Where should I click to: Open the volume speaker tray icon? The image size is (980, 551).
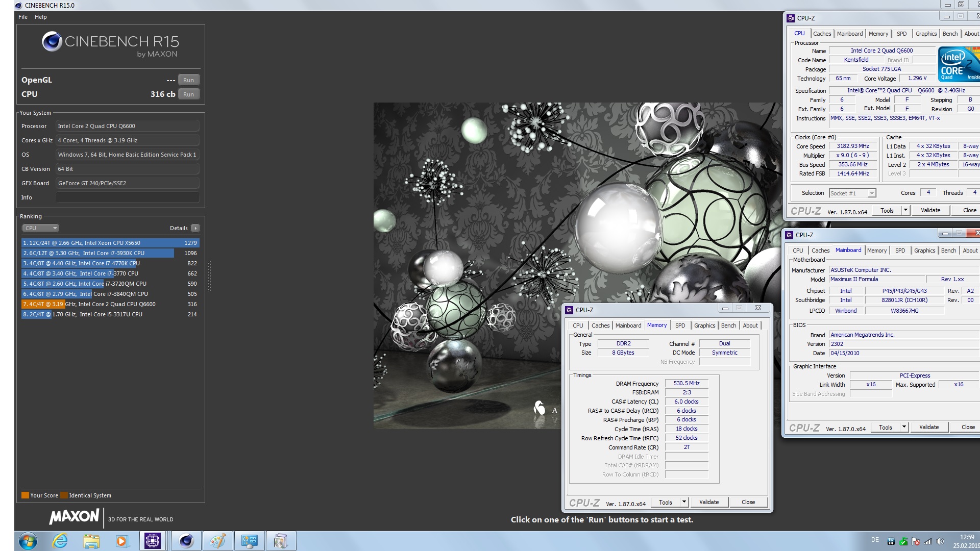[940, 542]
